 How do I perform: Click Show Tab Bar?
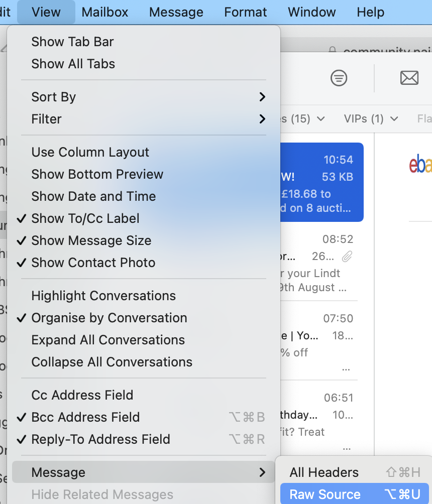pyautogui.click(x=73, y=42)
